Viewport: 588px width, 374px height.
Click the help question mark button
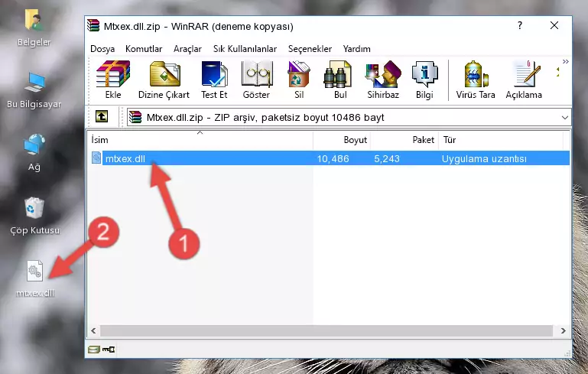[x=520, y=25]
